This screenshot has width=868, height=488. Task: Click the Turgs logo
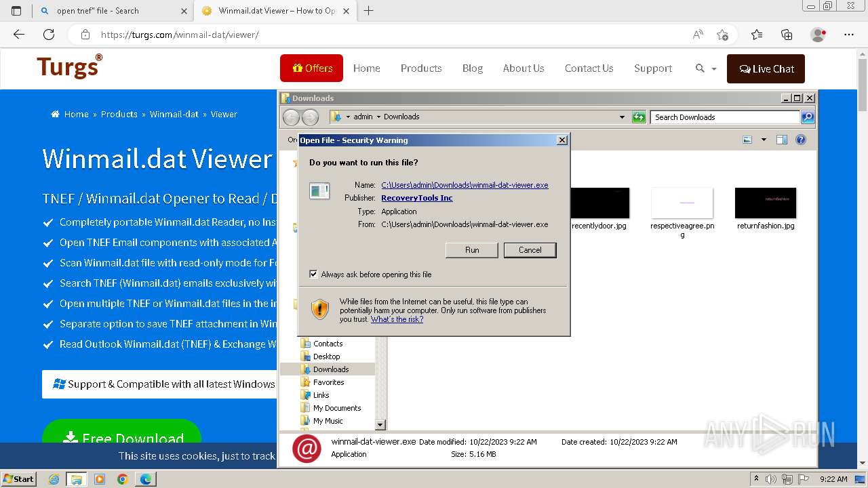coord(70,66)
